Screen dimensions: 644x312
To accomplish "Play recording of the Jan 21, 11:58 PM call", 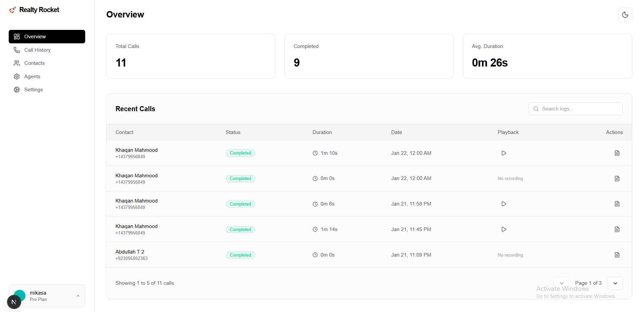I will [504, 204].
